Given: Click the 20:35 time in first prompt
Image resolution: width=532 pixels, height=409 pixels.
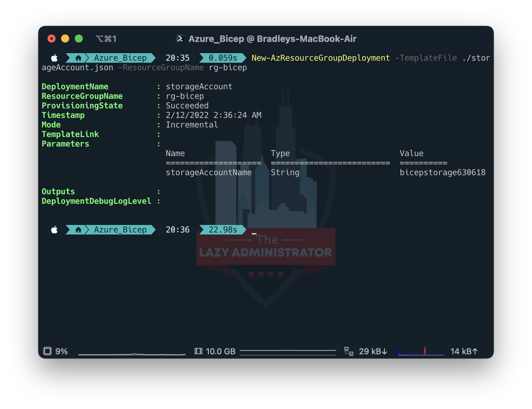Looking at the screenshot, I should pos(178,58).
